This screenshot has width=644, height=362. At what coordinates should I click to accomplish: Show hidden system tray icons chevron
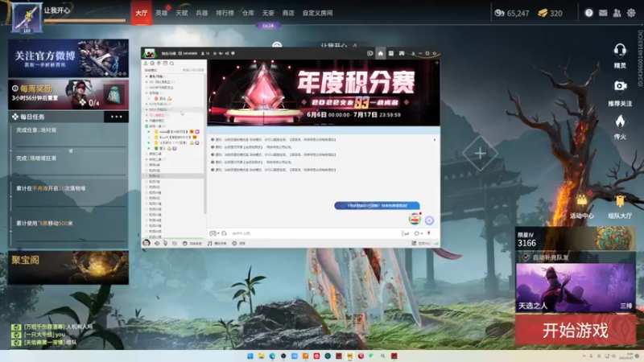click(x=584, y=356)
